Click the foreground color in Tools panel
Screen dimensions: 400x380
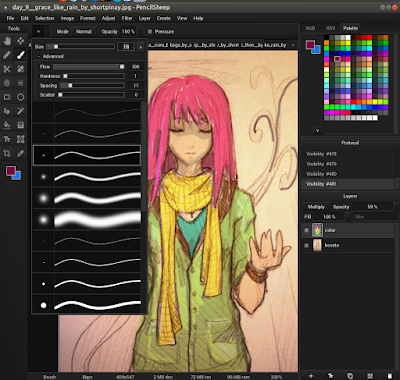pos(10,171)
